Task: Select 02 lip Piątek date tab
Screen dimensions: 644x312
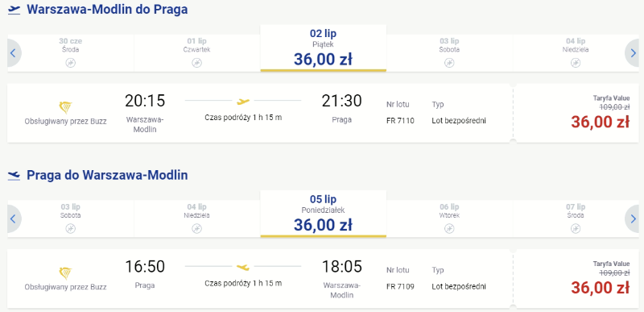Action: point(324,48)
